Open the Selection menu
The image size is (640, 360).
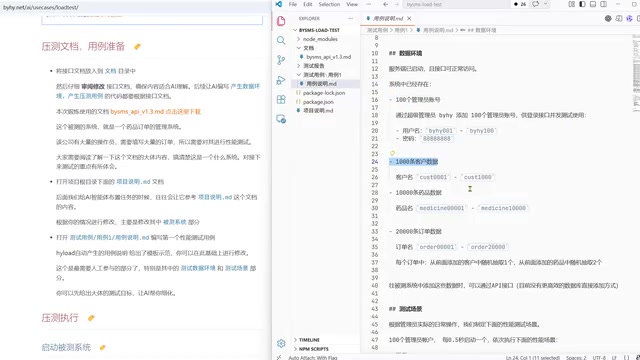[329, 4]
